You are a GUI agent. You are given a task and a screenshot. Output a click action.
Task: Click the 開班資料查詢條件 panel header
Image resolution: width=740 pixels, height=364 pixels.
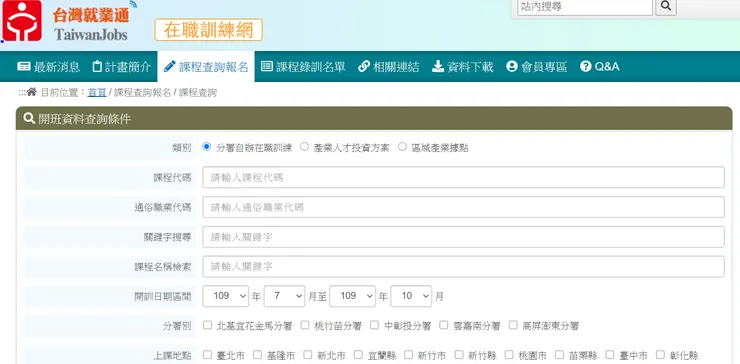pyautogui.click(x=374, y=119)
